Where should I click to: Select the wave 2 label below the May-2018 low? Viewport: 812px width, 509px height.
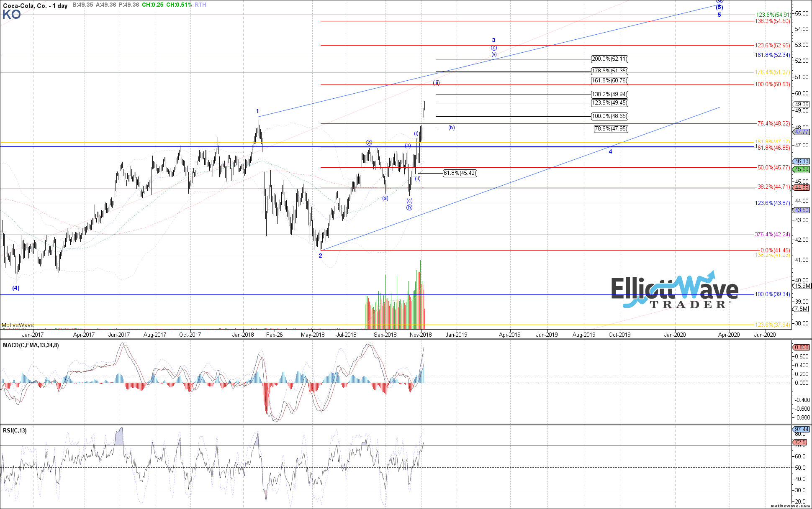click(321, 256)
